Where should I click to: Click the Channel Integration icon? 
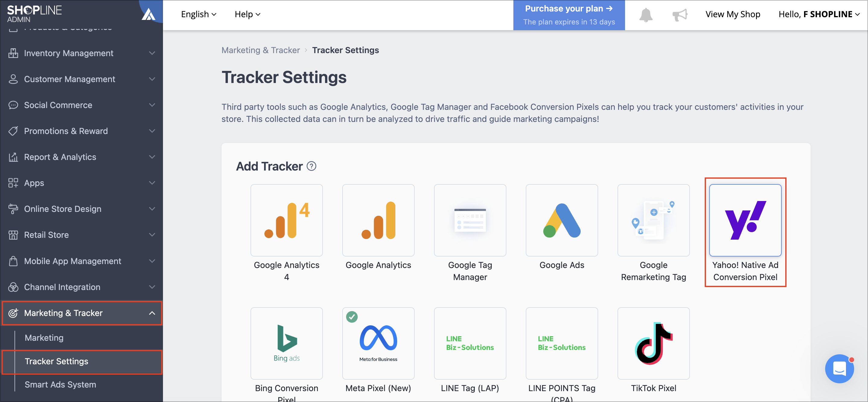click(x=13, y=287)
